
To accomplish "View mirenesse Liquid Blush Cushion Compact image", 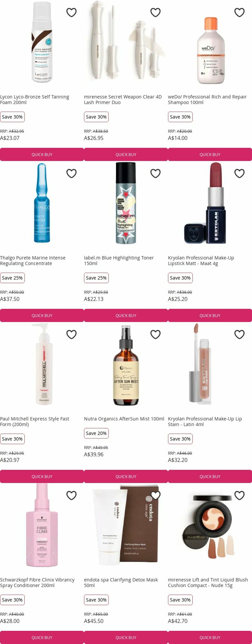I will (210, 526).
